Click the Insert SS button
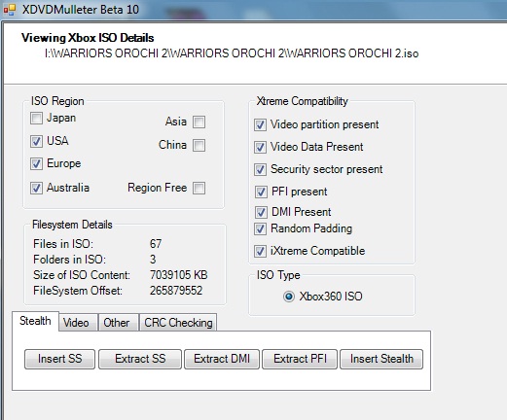 (x=59, y=359)
